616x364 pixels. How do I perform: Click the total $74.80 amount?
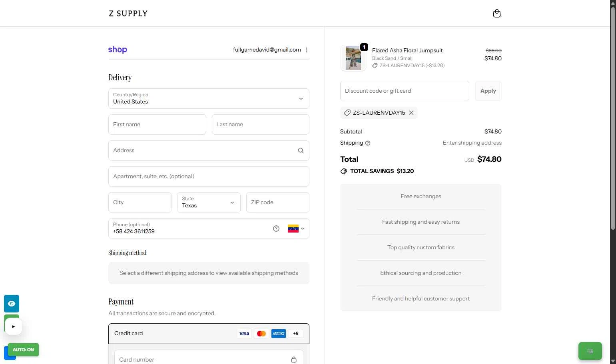tap(489, 159)
